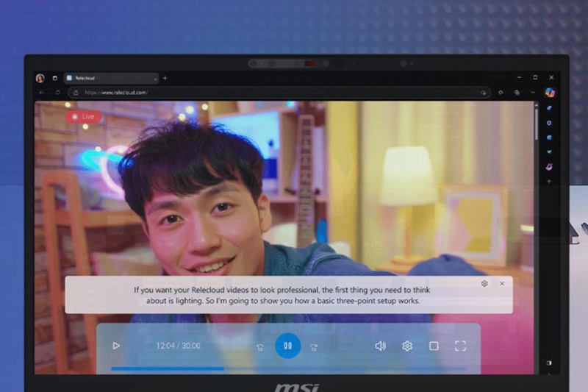Open the hexagon sidebar app icon

click(549, 123)
